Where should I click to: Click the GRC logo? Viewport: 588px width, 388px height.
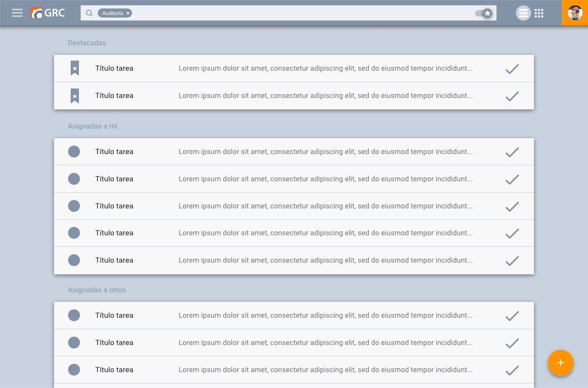(47, 13)
